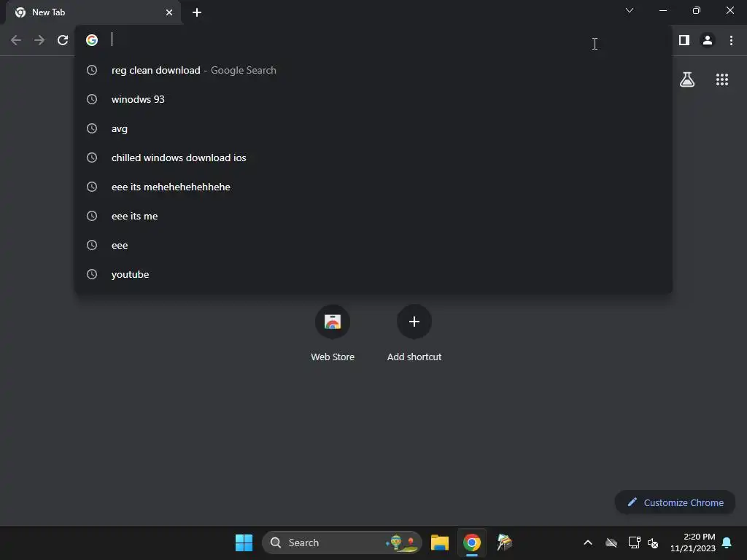Open the Web Store shortcut

click(333, 333)
